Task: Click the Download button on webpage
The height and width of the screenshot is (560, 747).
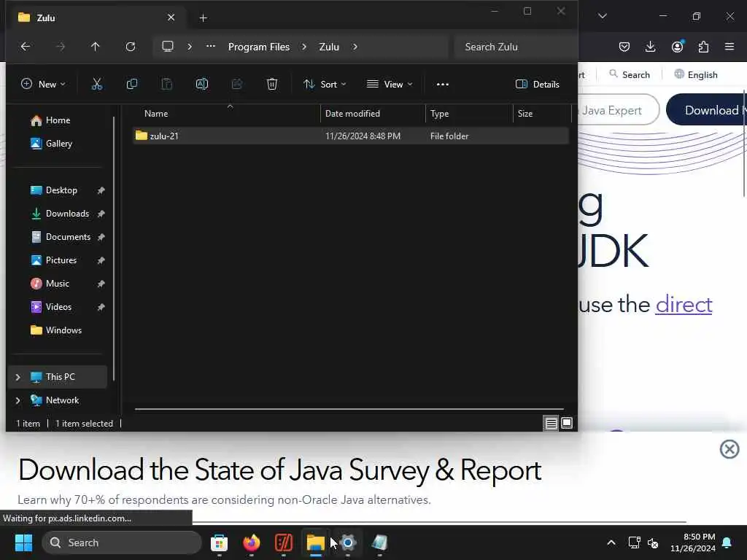Action: coord(707,110)
